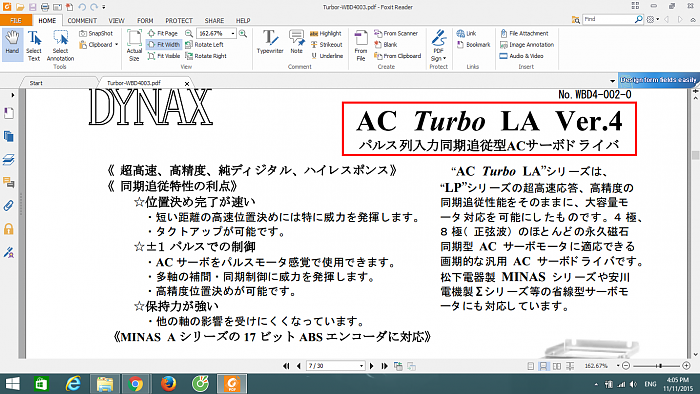Switch to the VIEW ribbon tab

click(117, 21)
